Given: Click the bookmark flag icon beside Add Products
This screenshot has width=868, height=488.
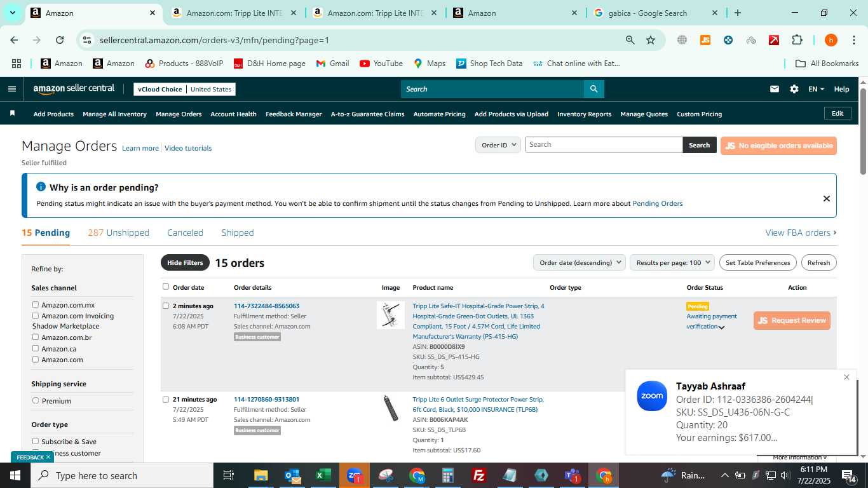Looking at the screenshot, I should (x=12, y=113).
